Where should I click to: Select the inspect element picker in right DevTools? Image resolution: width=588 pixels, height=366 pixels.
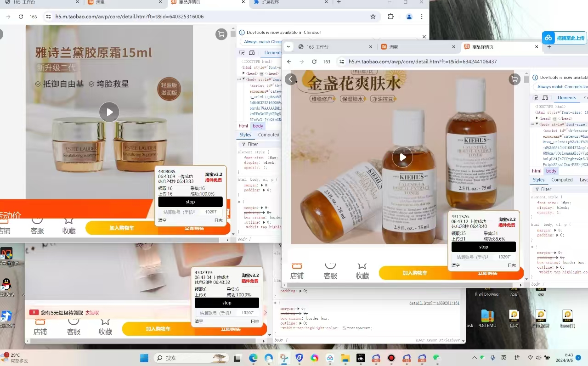(536, 98)
